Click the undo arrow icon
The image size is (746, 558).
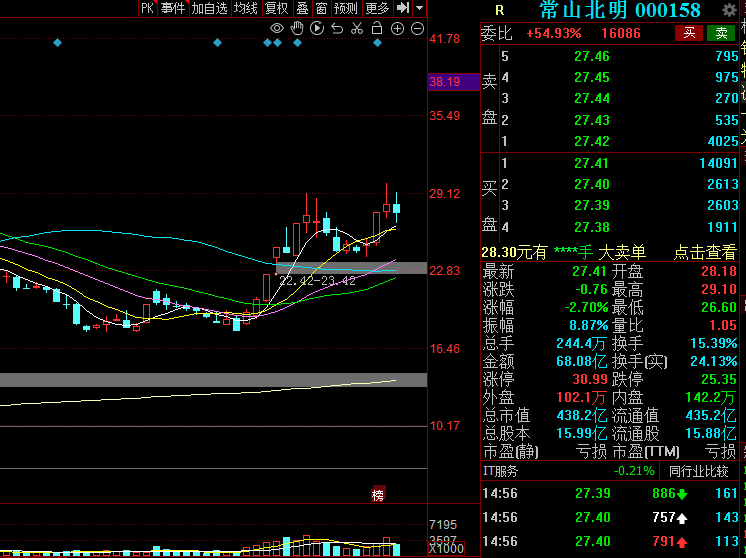tap(337, 29)
